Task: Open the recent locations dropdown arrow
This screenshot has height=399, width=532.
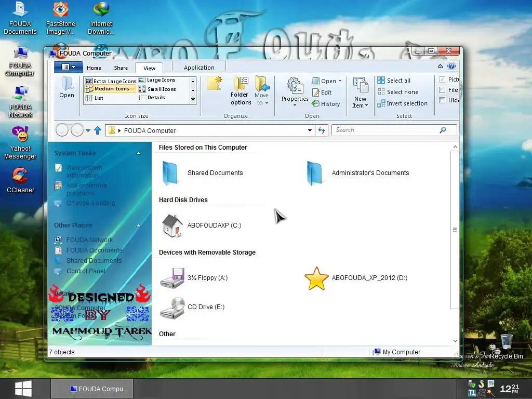Action: [x=88, y=130]
